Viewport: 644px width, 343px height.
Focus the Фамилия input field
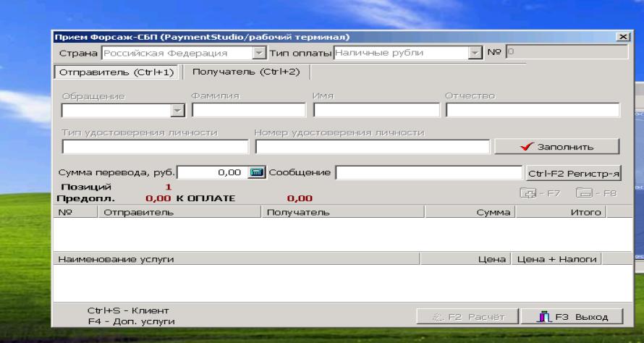(x=249, y=110)
